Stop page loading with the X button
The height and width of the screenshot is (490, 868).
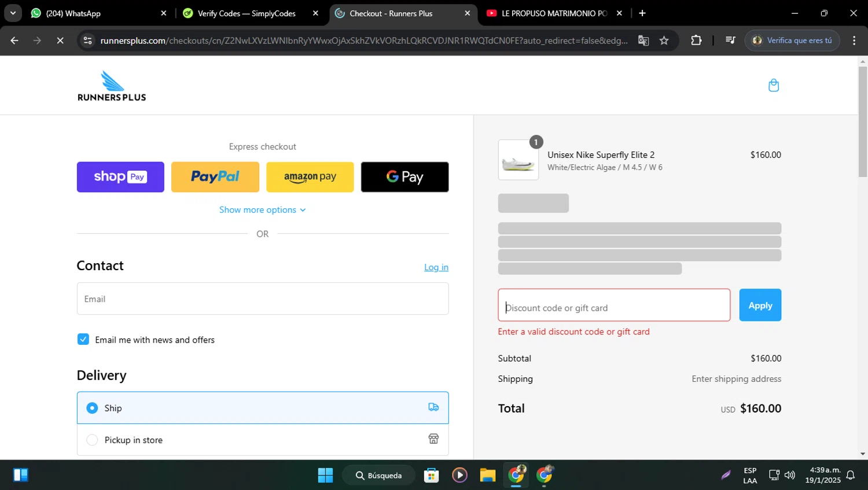[60, 40]
